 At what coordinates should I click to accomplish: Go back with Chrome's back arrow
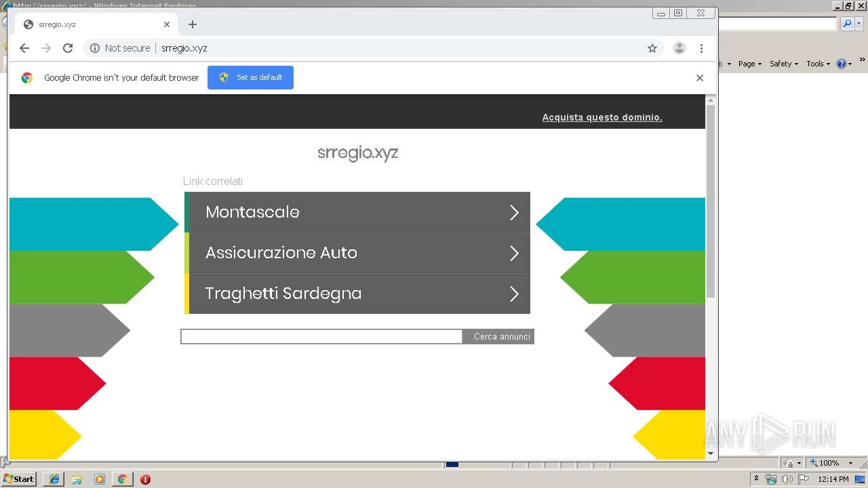coord(24,48)
